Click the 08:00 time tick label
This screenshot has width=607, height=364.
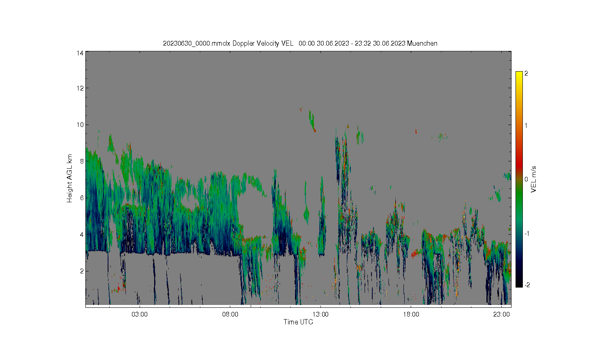(x=230, y=315)
